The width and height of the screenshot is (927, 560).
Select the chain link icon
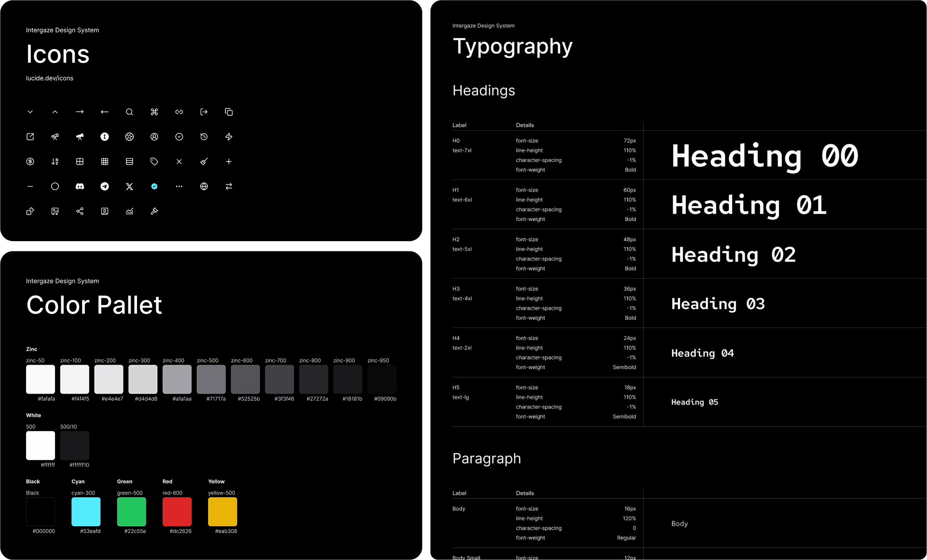pyautogui.click(x=179, y=112)
